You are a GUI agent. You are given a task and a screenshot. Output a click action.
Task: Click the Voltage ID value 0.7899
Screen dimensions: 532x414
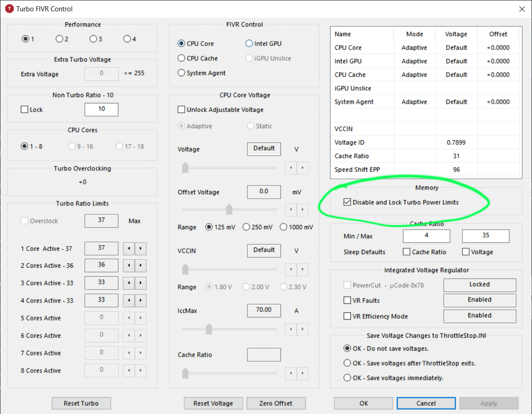click(x=456, y=142)
